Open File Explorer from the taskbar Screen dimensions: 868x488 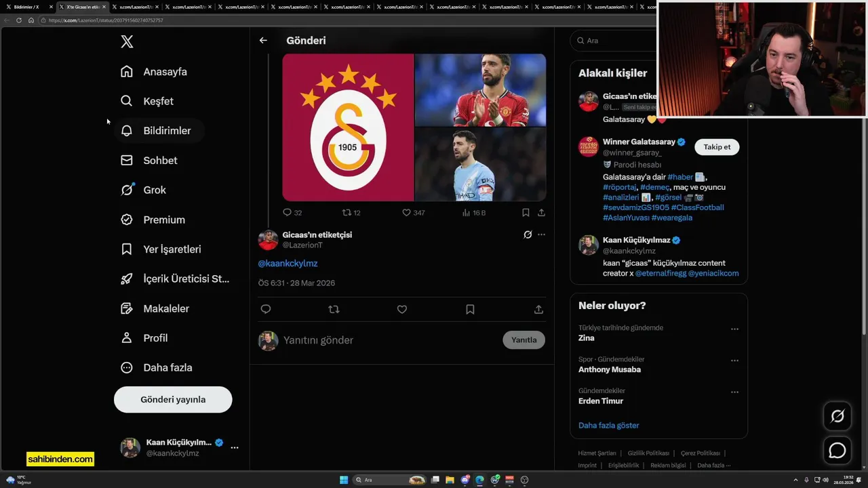(x=450, y=480)
